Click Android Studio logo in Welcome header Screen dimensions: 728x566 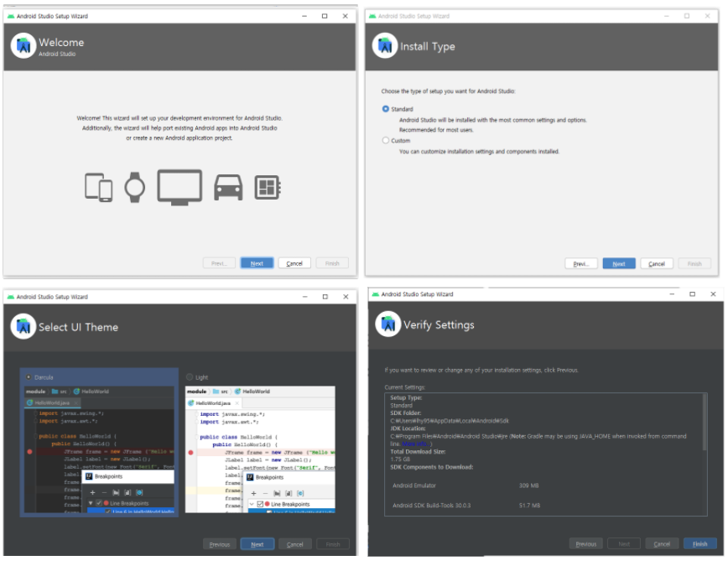click(23, 45)
